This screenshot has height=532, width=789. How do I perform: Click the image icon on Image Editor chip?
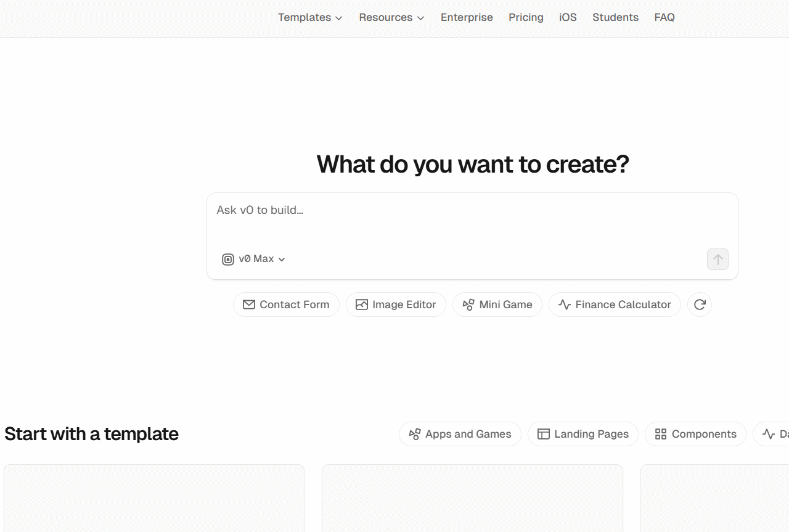(x=362, y=305)
